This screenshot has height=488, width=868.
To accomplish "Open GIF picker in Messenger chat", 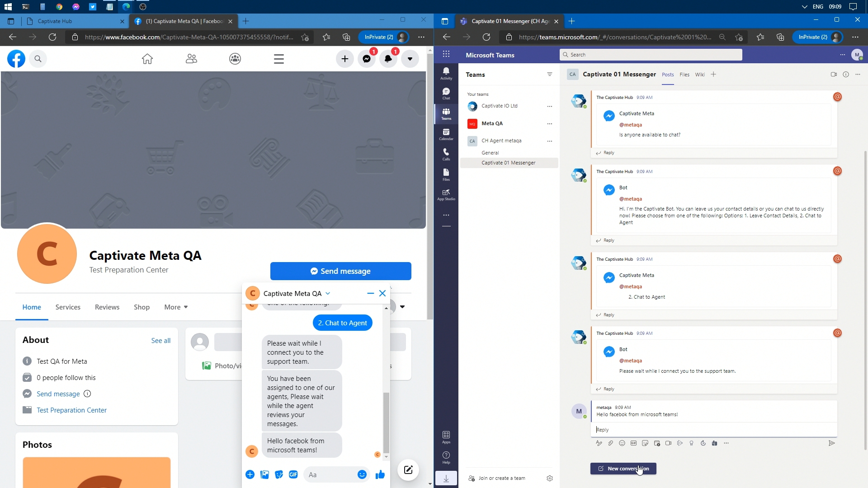I will click(x=293, y=474).
